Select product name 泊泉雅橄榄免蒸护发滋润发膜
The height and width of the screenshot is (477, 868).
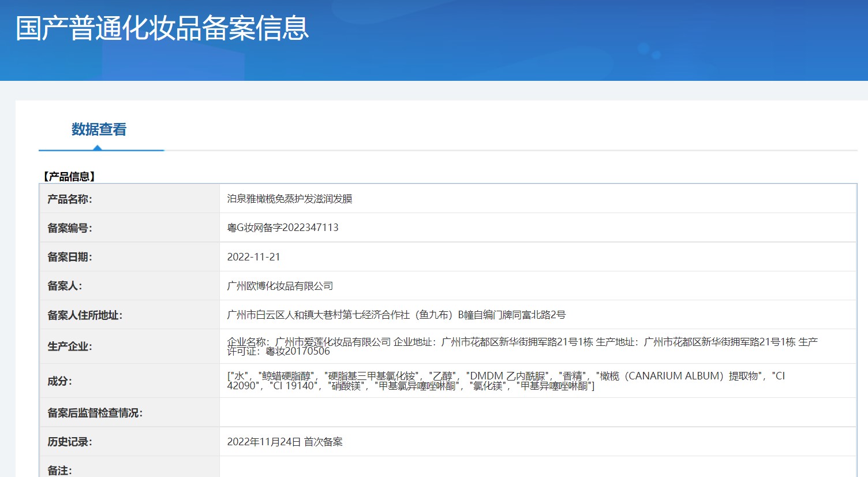[x=290, y=199]
